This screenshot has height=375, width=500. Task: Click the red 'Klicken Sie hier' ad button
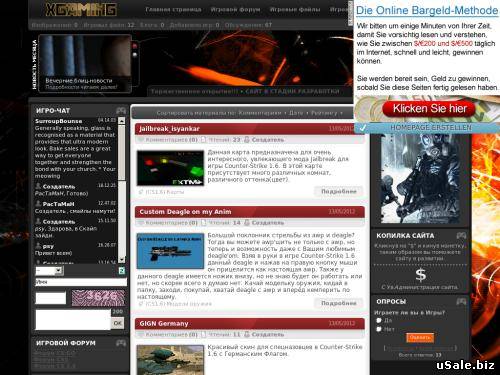pyautogui.click(x=429, y=109)
